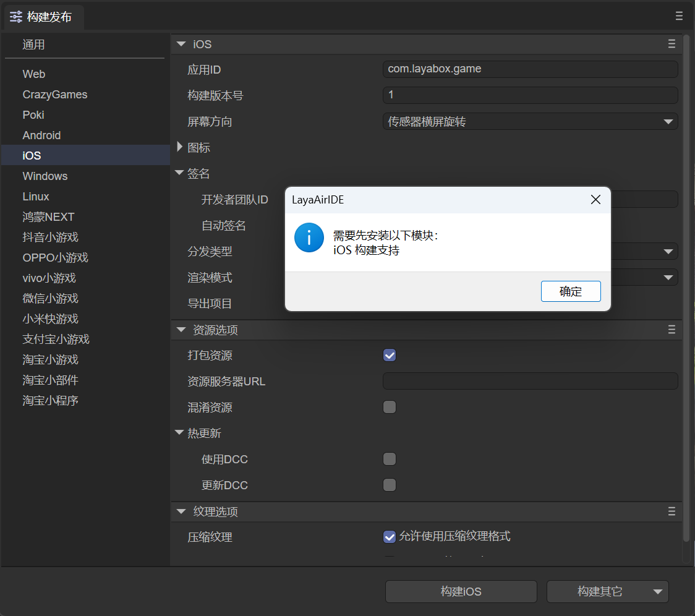Collapse the 热更新 section
The height and width of the screenshot is (616, 695).
180,433
